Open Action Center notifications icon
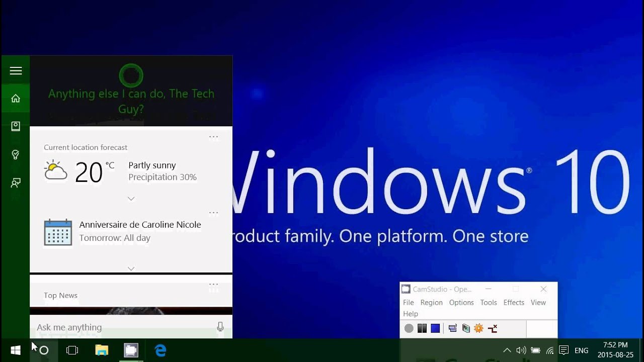Screen dimensions: 644x362 564,350
